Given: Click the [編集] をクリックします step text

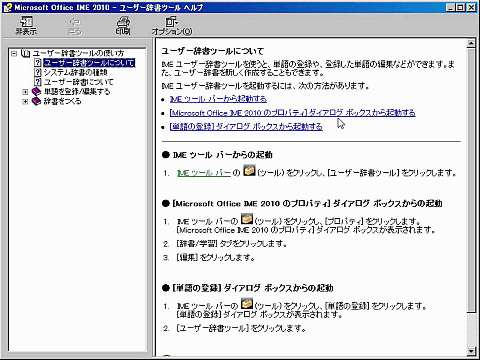Looking at the screenshot, I should point(216,258).
